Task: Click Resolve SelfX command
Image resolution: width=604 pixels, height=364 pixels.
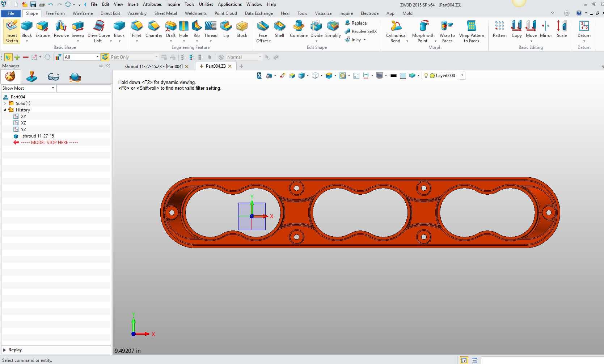Action: pyautogui.click(x=361, y=31)
